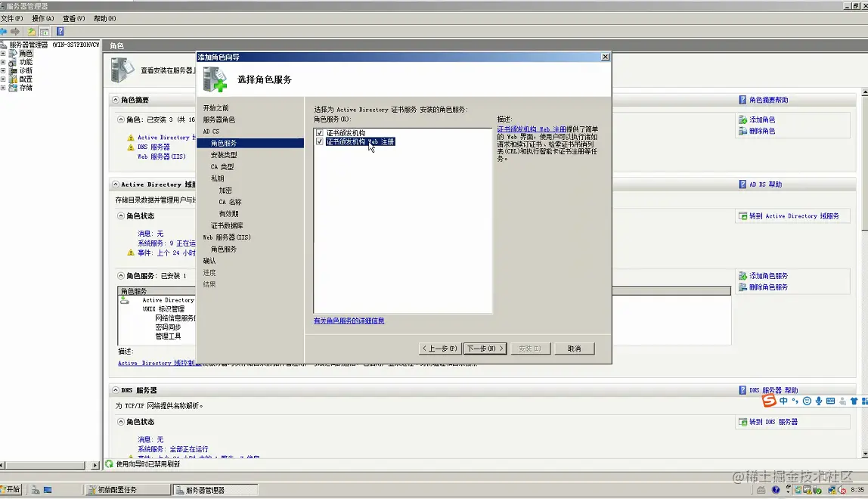
Task: Collapse the Active Directory 域服务 section chevron
Action: (x=115, y=184)
